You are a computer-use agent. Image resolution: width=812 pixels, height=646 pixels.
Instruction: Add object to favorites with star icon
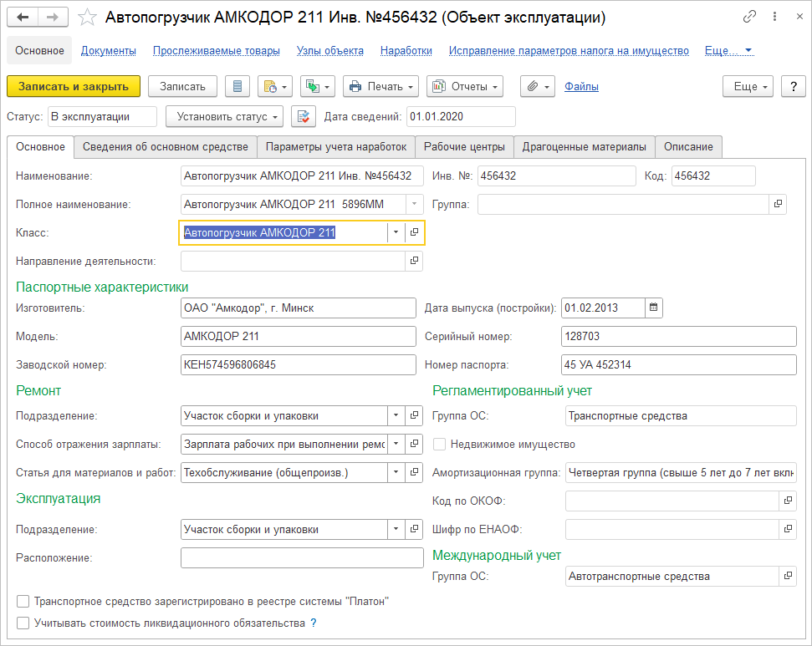point(87,18)
